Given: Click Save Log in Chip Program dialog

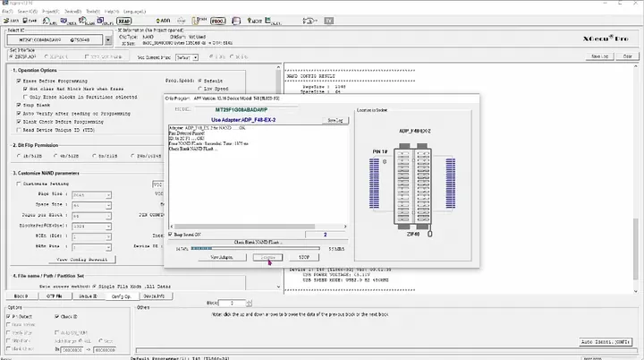Looking at the screenshot, I should [335, 120].
